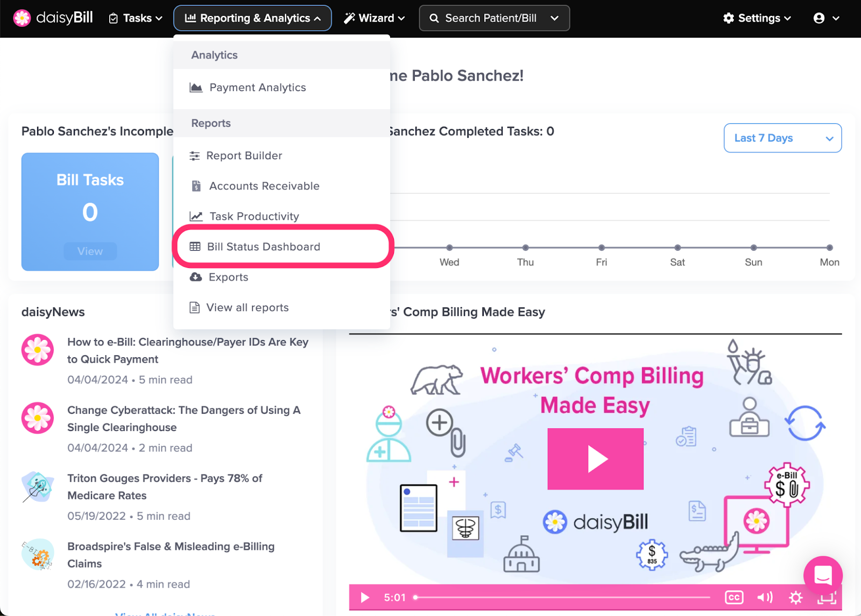Viewport: 861px width, 616px height.
Task: Select the Task Productivity graph icon
Action: pos(195,216)
